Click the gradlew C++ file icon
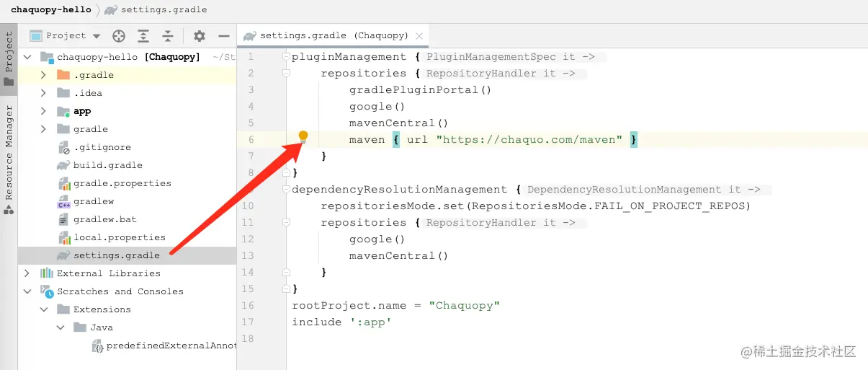Image resolution: width=868 pixels, height=370 pixels. [x=63, y=201]
